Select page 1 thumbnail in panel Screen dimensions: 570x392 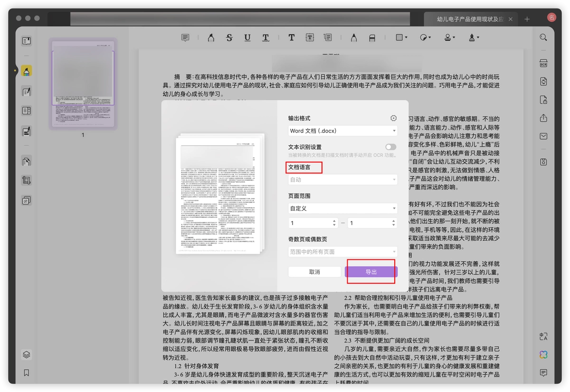(83, 84)
